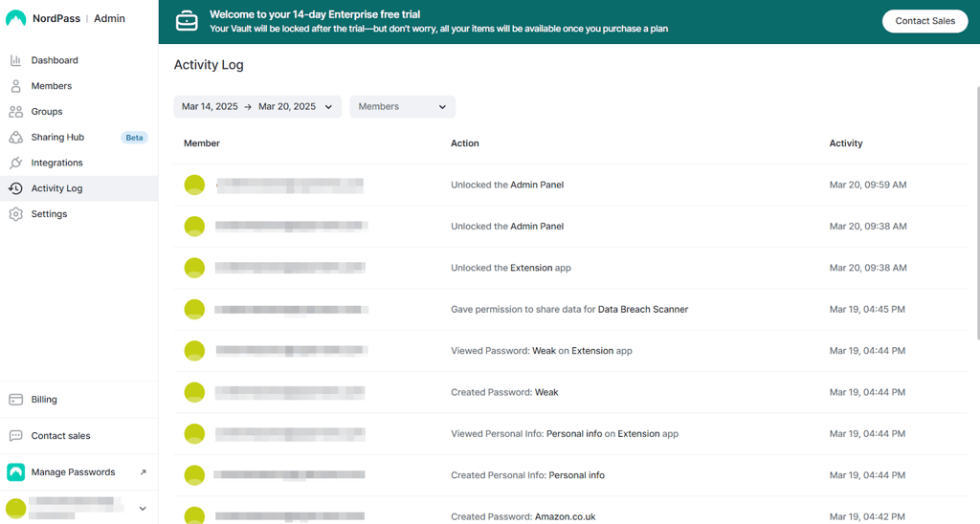Click the briefcase icon in trial banner

[x=187, y=21]
